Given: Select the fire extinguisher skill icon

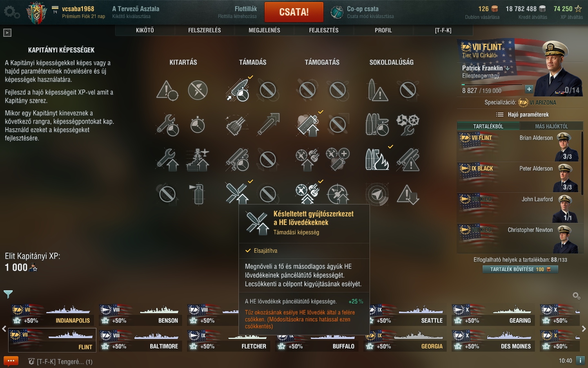Looking at the screenshot, I should [x=198, y=194].
